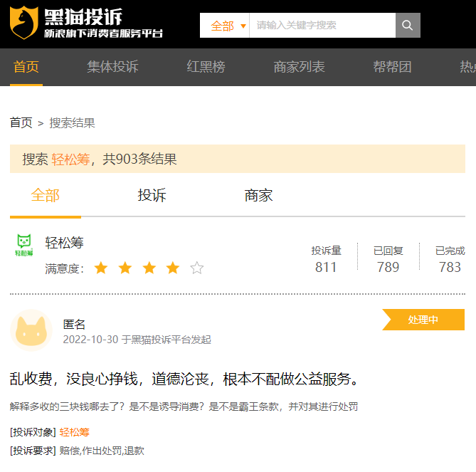This screenshot has width=476, height=472.
Task: Click the 处理中 status badge
Action: pos(423,320)
